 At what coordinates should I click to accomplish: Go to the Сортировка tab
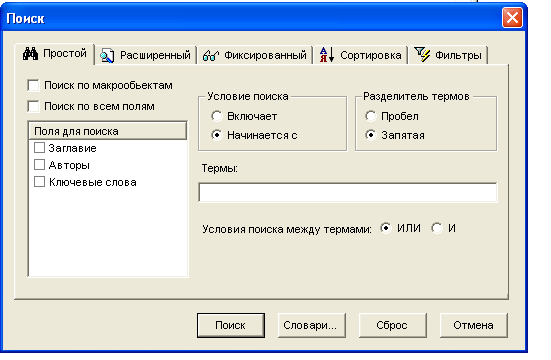pos(371,55)
